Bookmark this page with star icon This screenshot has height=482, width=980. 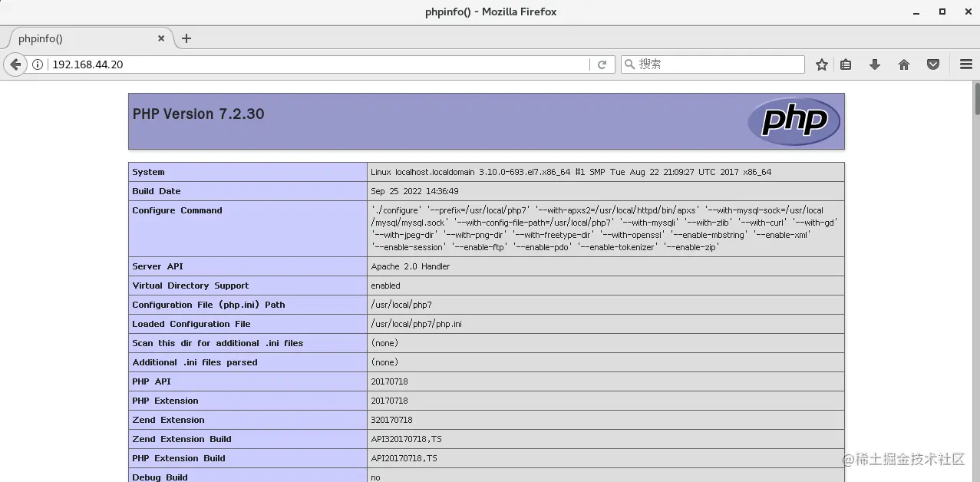[x=822, y=64]
